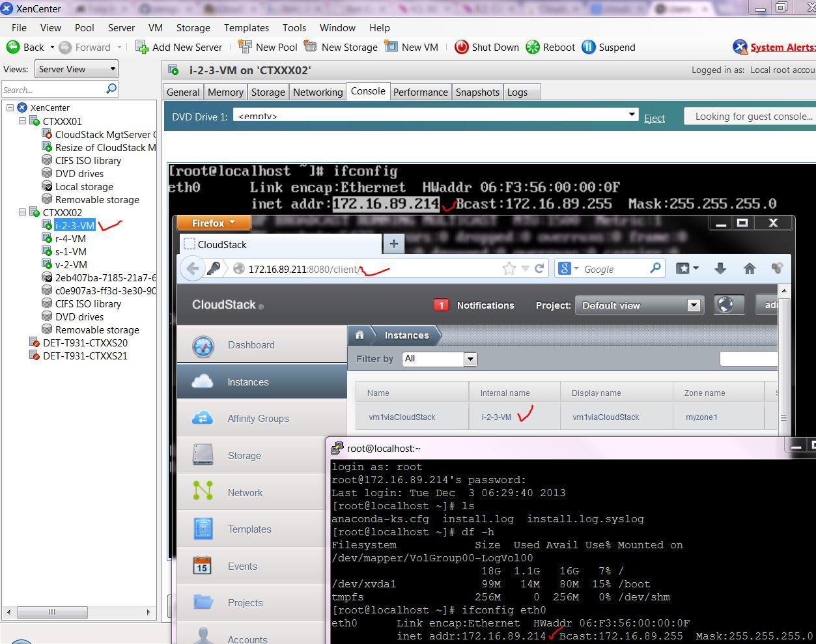
Task: Select Local storage under CTXXX01
Action: (84, 186)
